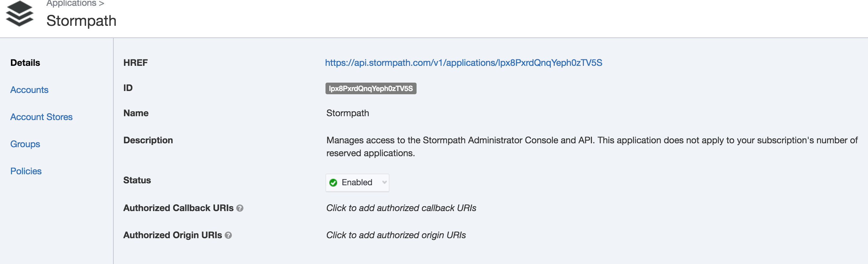
Task: Open the Status dropdown arrow
Action: [384, 183]
